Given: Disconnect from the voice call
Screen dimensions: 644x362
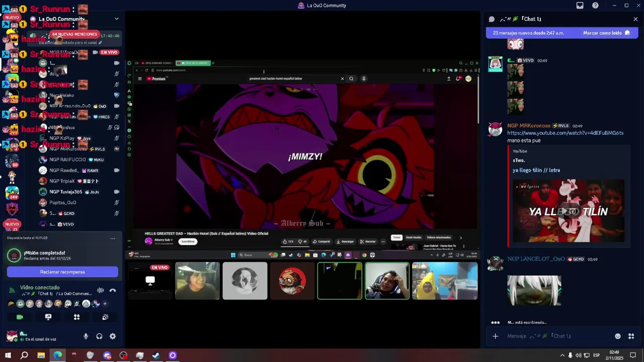Looking at the screenshot, I should [x=113, y=290].
